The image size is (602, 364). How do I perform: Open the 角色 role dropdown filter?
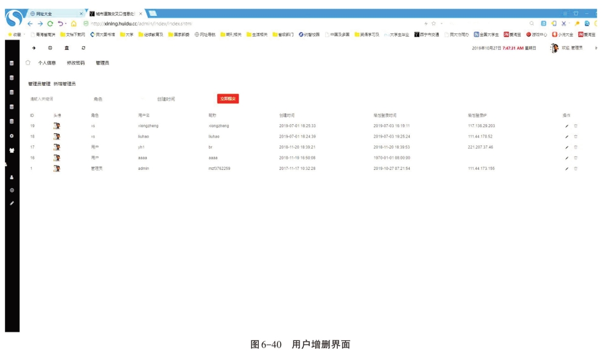click(x=118, y=99)
